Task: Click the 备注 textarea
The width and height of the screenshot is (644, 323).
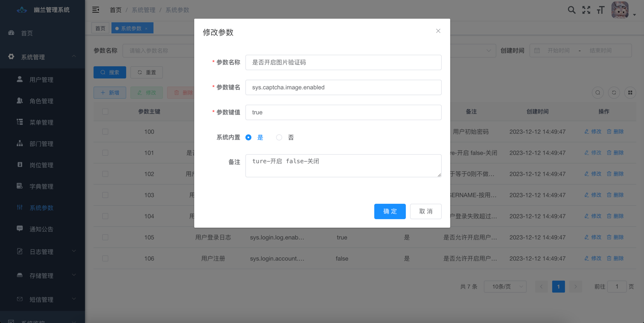Action: [x=344, y=166]
